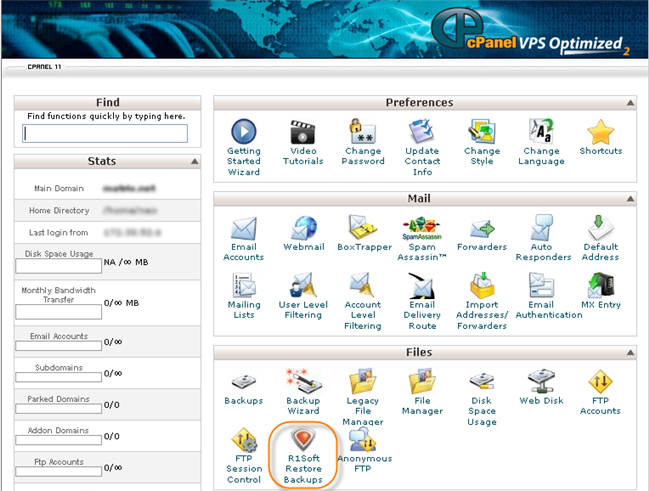Viewport: 649px width, 491px height.
Task: Collapse the Preferences section
Action: [630, 103]
